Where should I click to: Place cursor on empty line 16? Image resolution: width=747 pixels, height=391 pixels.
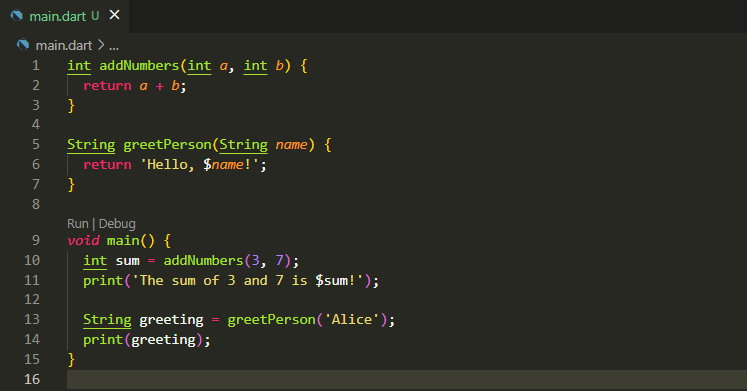[x=407, y=380]
